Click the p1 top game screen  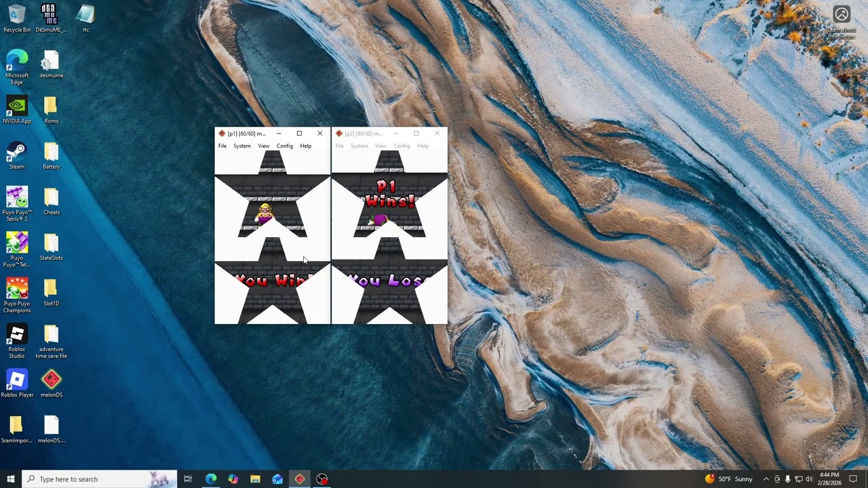tap(273, 195)
